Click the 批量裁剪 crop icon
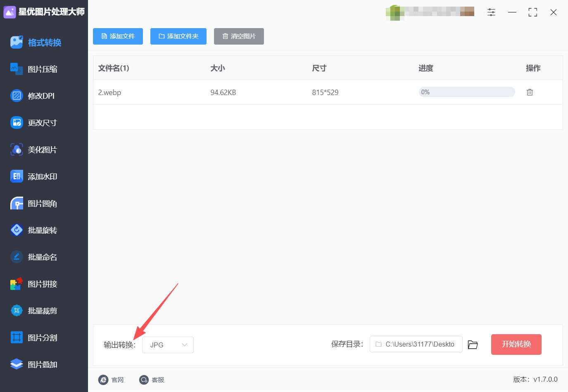The height and width of the screenshot is (392, 568). [x=17, y=311]
